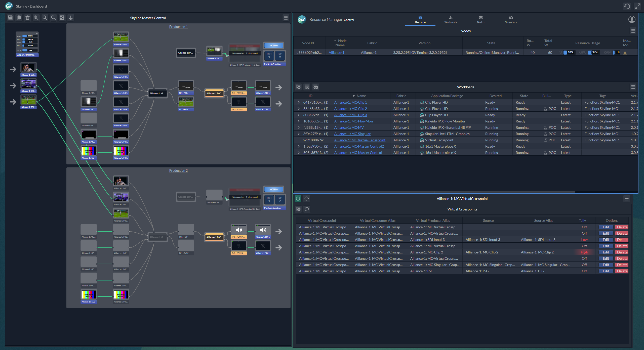Open the Production 1 link

click(x=178, y=27)
